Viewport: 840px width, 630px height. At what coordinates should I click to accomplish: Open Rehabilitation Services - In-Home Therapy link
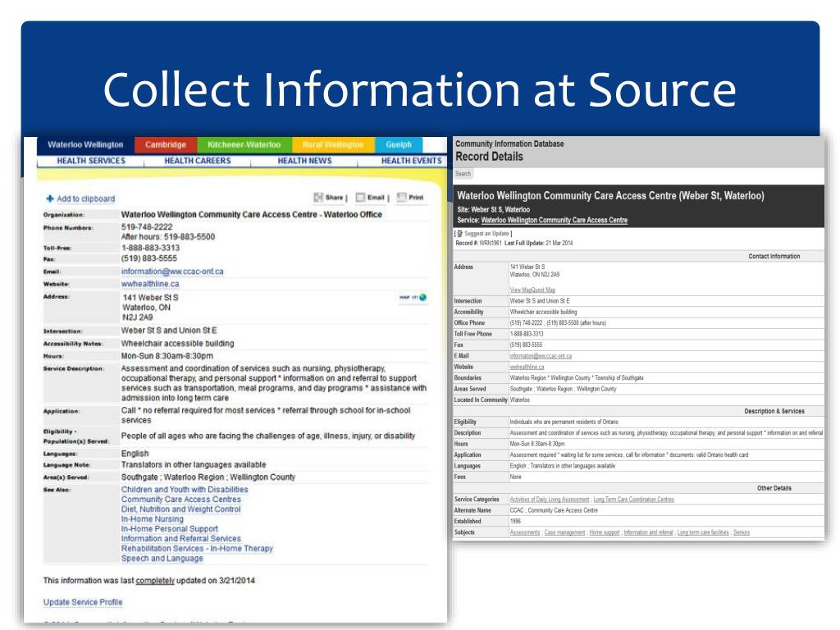click(x=197, y=549)
